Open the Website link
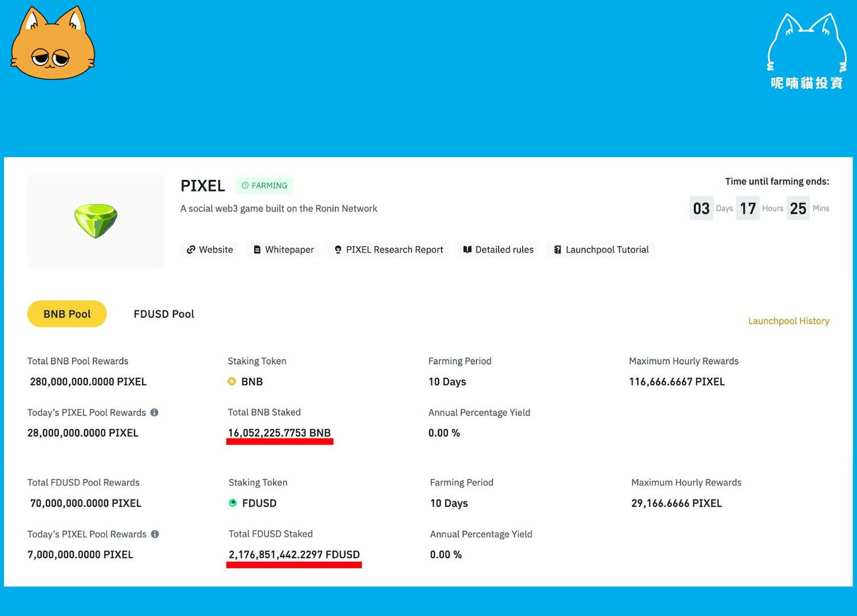 (x=210, y=250)
